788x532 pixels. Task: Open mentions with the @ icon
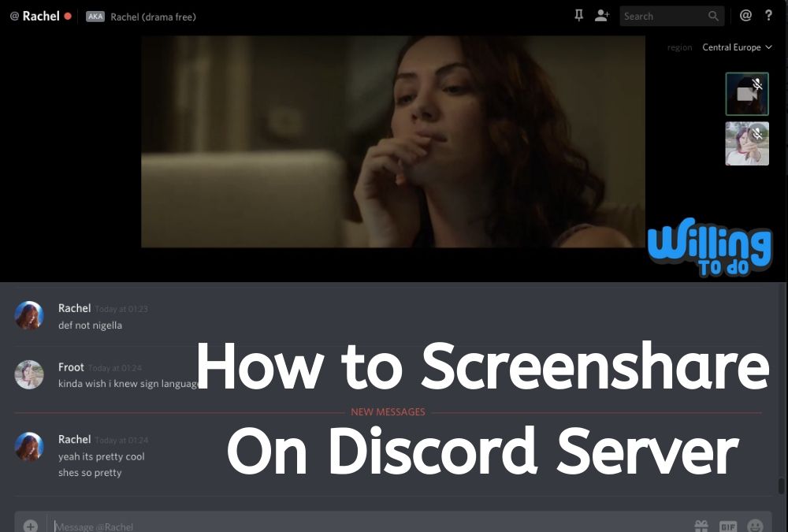point(745,16)
